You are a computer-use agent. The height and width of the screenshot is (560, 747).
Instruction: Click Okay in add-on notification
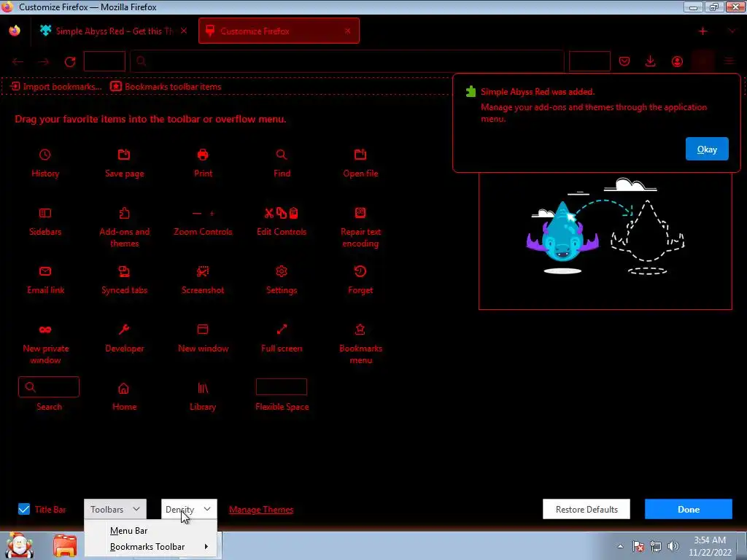(x=707, y=149)
